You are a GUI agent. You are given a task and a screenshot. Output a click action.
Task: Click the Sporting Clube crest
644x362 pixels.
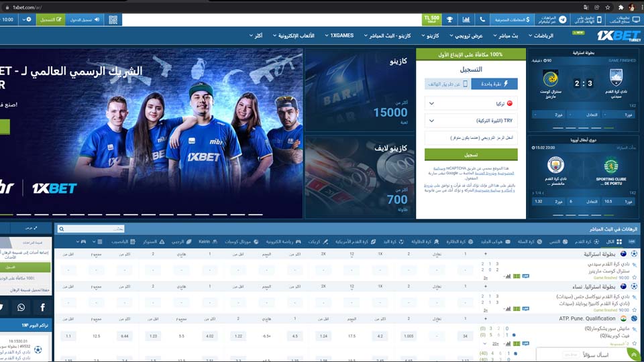coord(611,166)
